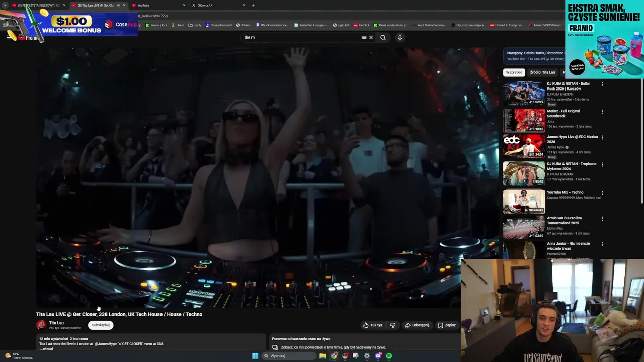644x362 pixels.
Task: Open the YouTube Mix – Techno playlist
Action: pos(524,201)
